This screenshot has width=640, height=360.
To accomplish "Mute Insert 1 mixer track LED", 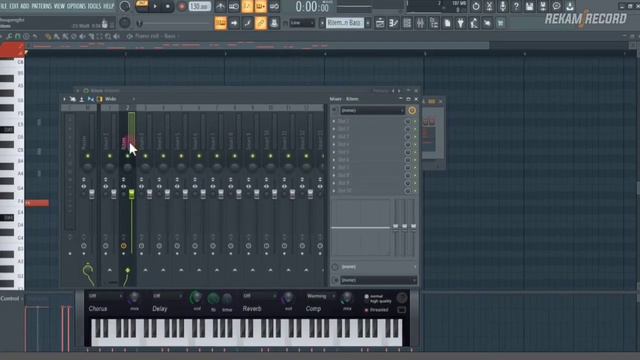I will click(x=109, y=156).
